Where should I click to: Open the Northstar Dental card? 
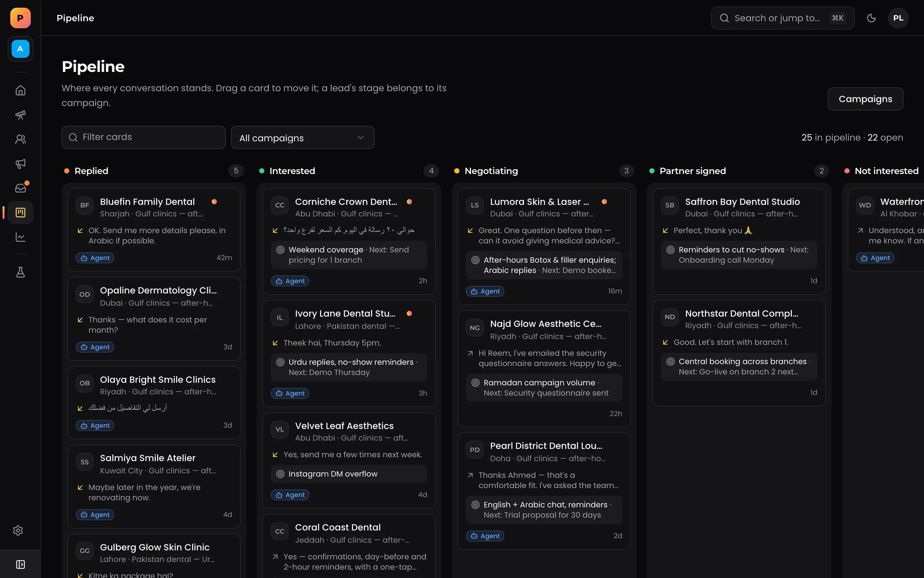(739, 353)
